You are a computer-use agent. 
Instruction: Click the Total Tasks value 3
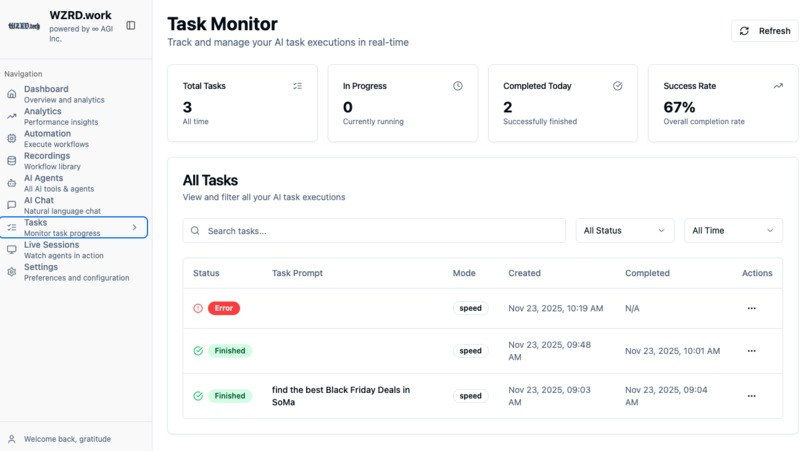tap(187, 107)
